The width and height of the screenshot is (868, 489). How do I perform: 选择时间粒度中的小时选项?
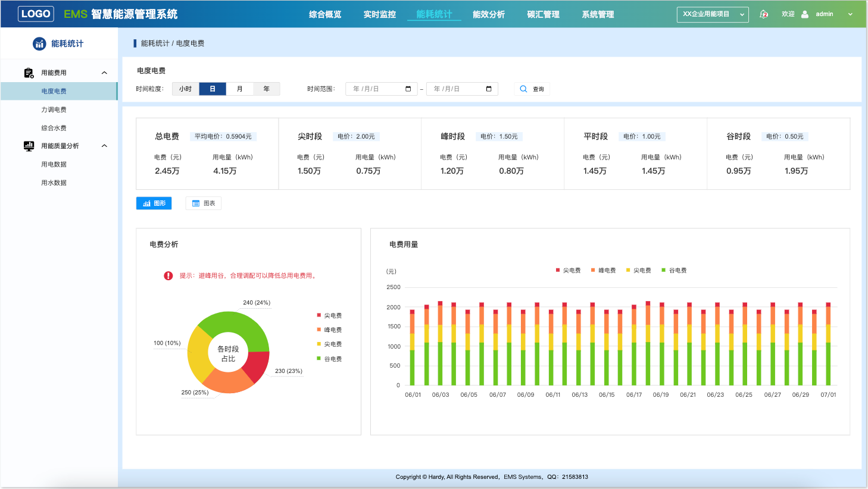185,88
